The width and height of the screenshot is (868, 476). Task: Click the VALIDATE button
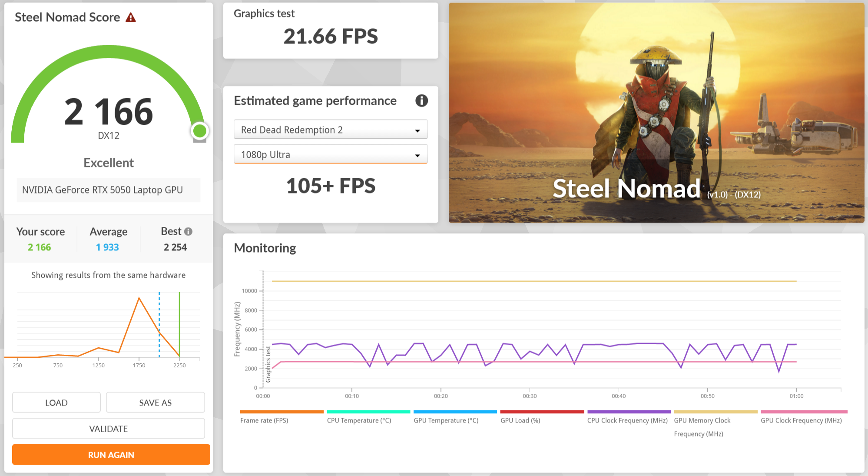pos(109,429)
